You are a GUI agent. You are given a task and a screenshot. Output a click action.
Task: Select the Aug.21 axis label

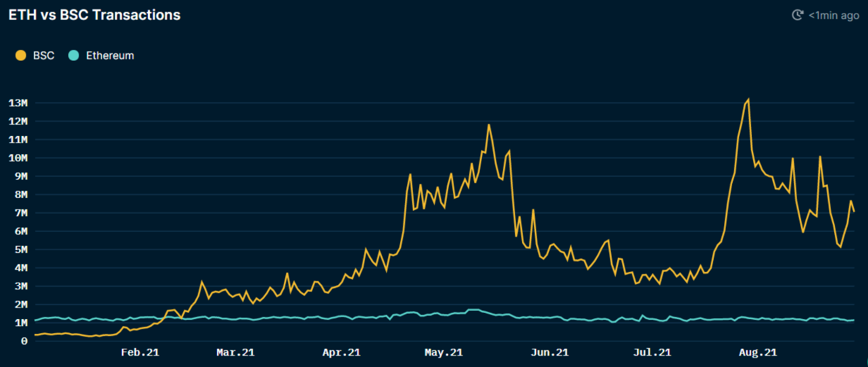coord(758,353)
